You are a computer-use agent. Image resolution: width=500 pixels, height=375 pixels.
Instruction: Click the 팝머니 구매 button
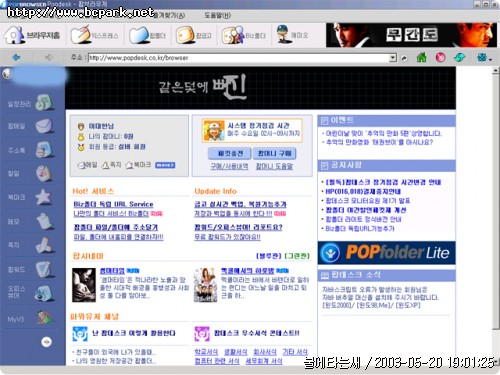[x=274, y=153]
